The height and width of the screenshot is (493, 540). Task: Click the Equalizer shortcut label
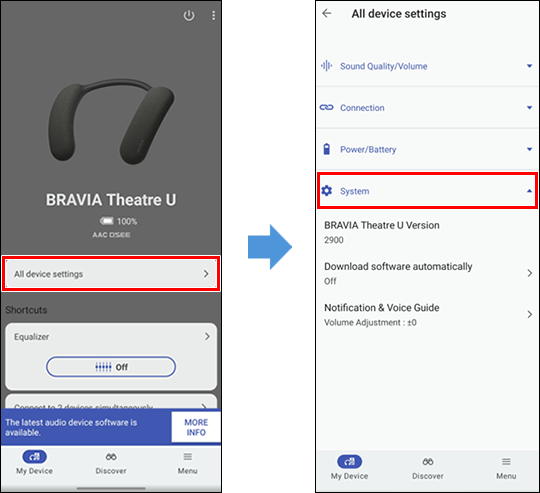pos(32,337)
